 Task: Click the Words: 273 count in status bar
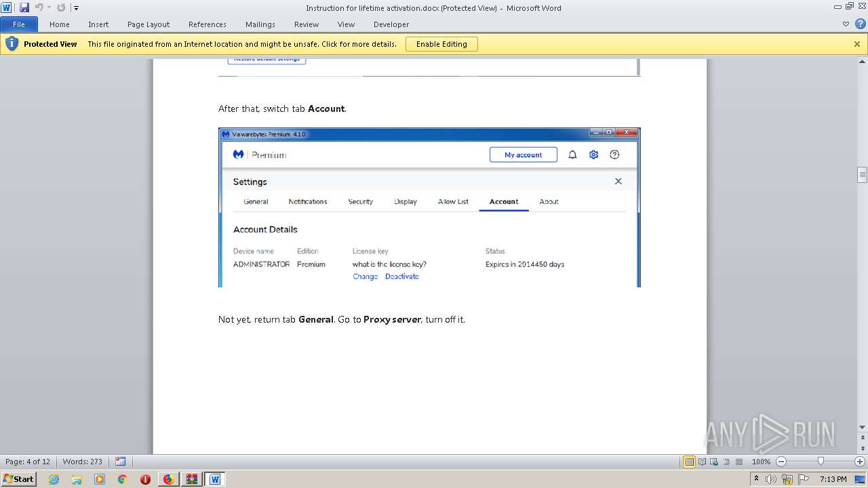(83, 462)
